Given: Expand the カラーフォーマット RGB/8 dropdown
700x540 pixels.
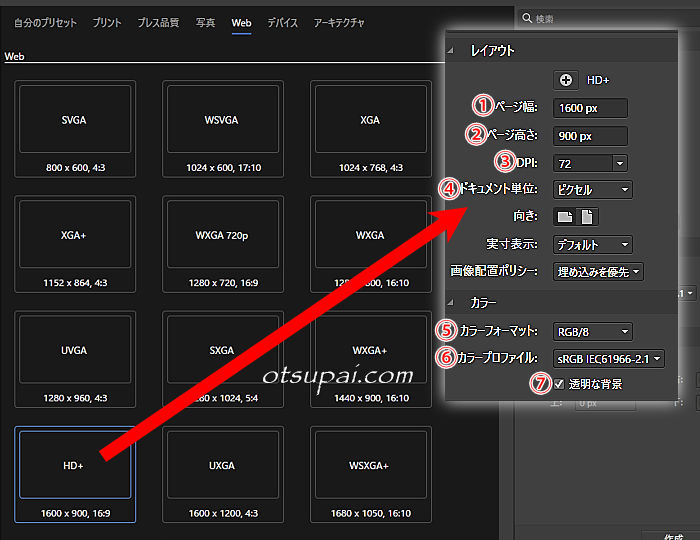Looking at the screenshot, I should [x=592, y=331].
